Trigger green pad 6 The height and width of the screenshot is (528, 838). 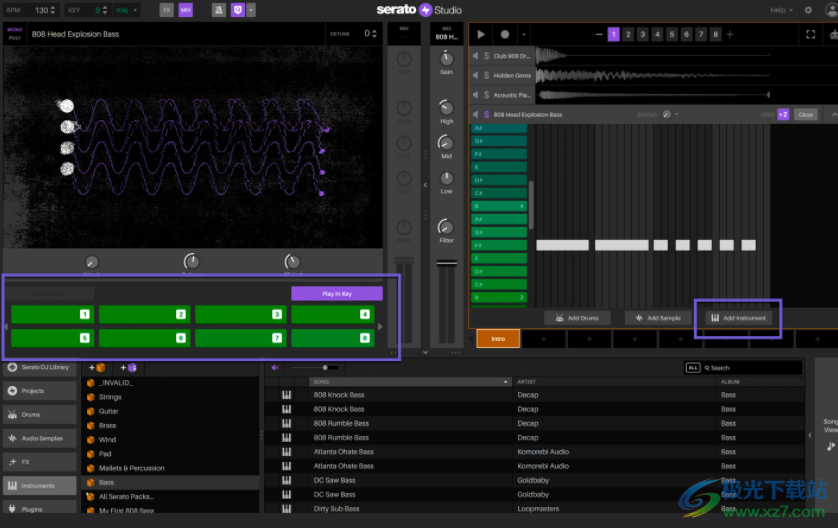click(144, 338)
